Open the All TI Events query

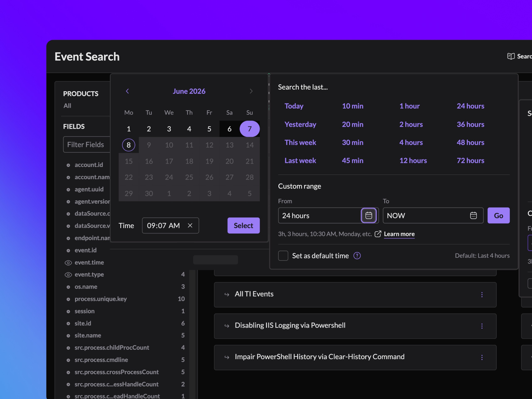355,295
